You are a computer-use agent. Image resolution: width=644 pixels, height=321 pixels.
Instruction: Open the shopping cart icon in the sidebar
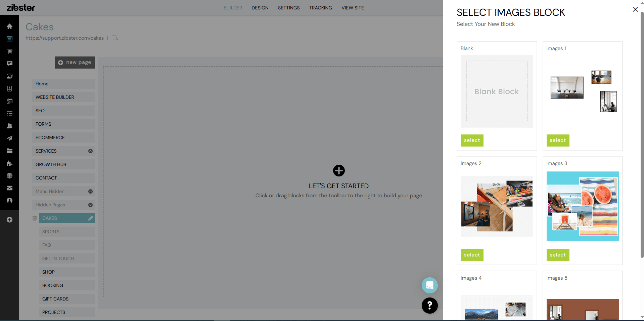click(9, 51)
